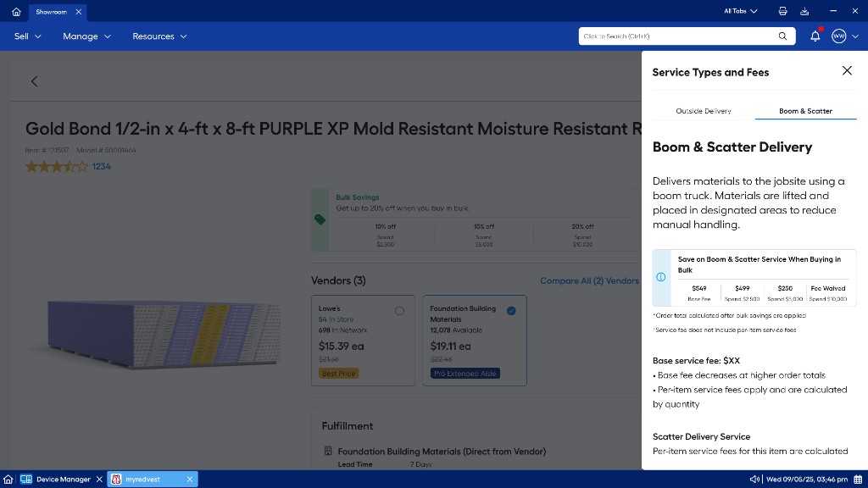Click the home icon in the top tab bar
The image size is (868, 488).
[x=16, y=12]
